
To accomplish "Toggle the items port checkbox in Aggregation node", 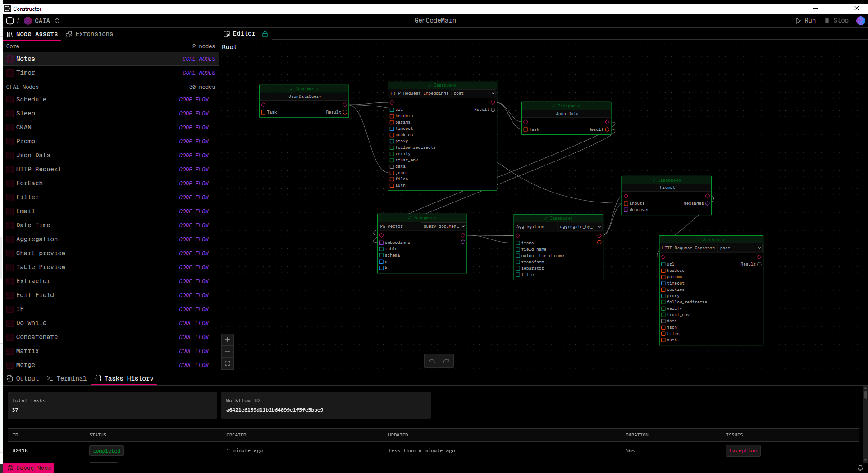I will pyautogui.click(x=518, y=243).
